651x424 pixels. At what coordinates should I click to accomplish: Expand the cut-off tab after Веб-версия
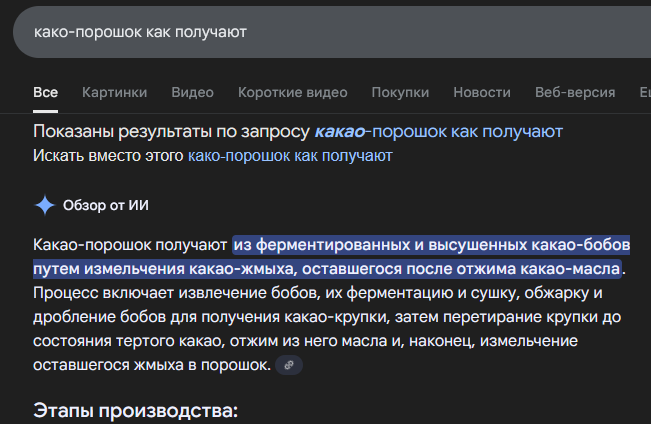point(644,92)
